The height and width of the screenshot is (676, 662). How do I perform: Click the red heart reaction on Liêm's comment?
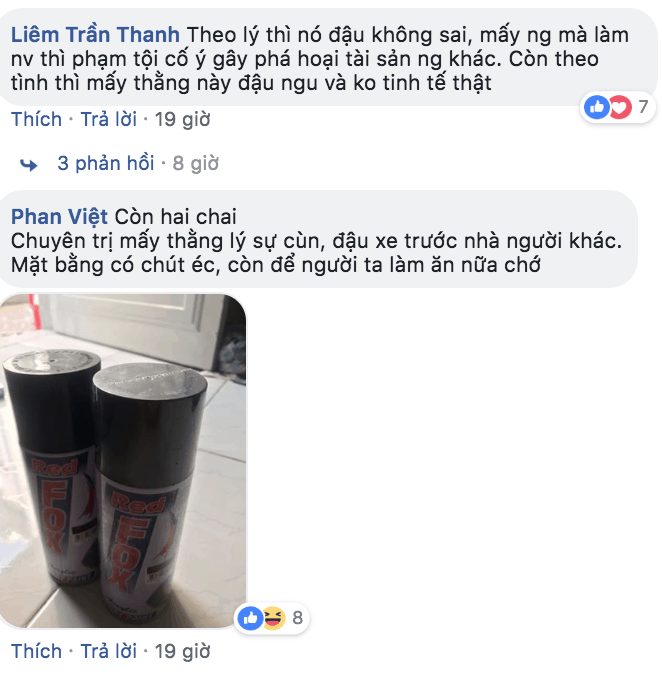(x=621, y=106)
